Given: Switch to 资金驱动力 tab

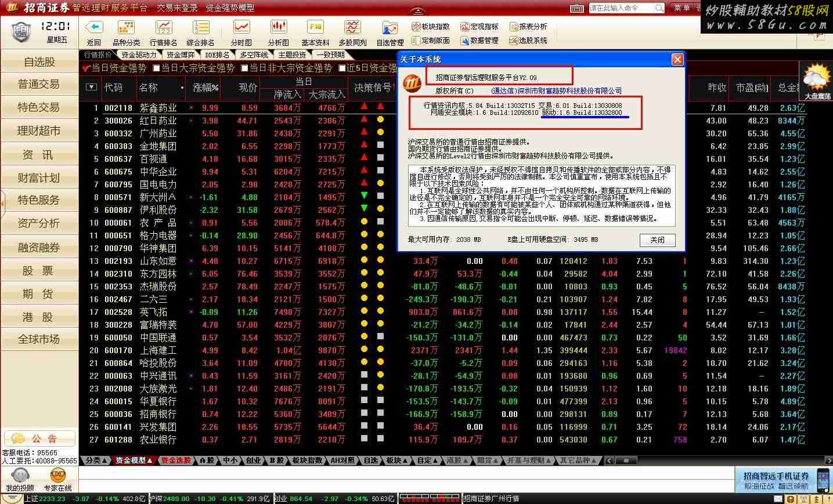Looking at the screenshot, I should pos(139,55).
